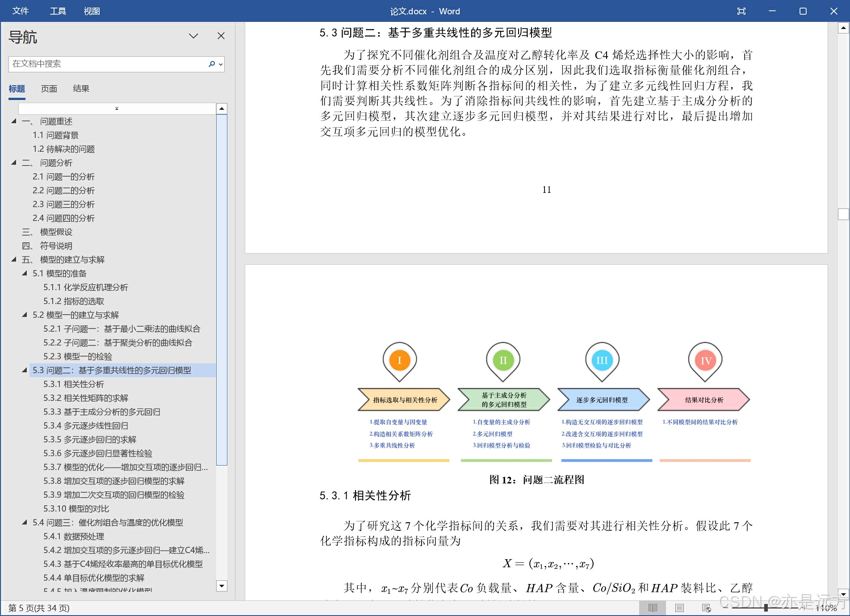Go to heading 5.4.1 数据预处理
Screen dimensions: 850x616
[74, 536]
